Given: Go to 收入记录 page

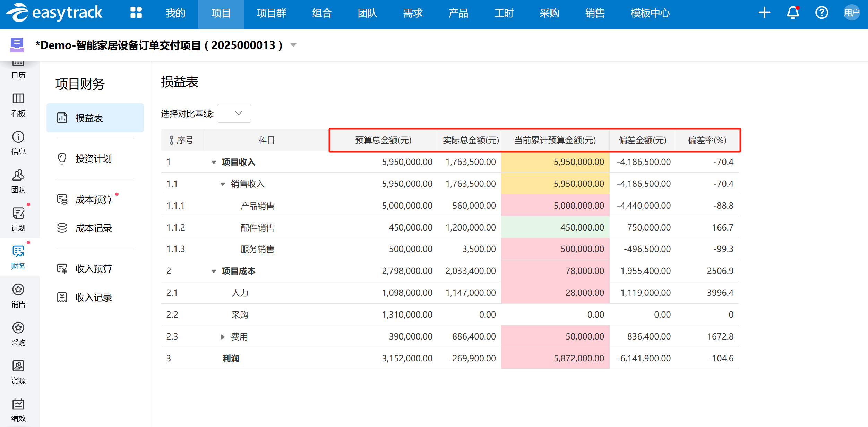Looking at the screenshot, I should (x=94, y=298).
